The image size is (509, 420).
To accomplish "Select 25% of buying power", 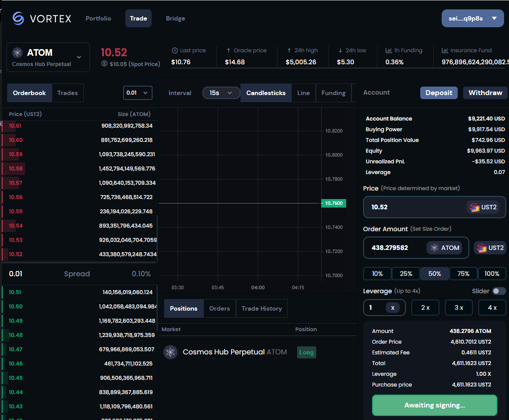I will tap(406, 274).
